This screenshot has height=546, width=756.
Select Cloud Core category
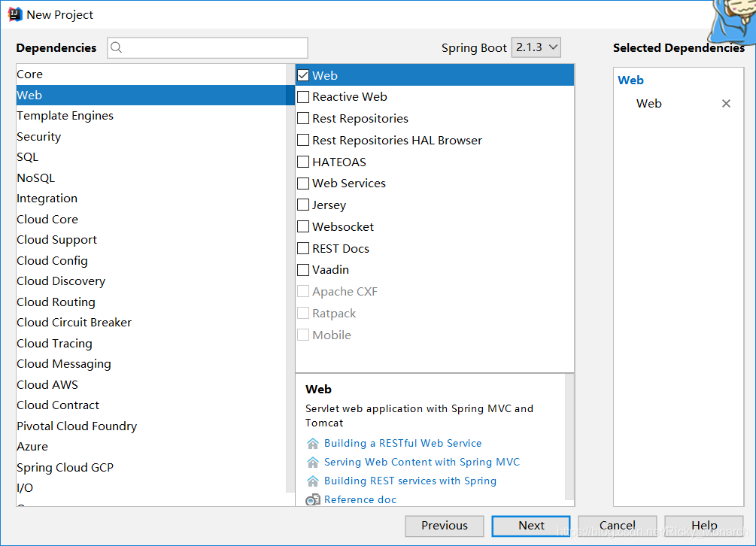pyautogui.click(x=151, y=220)
